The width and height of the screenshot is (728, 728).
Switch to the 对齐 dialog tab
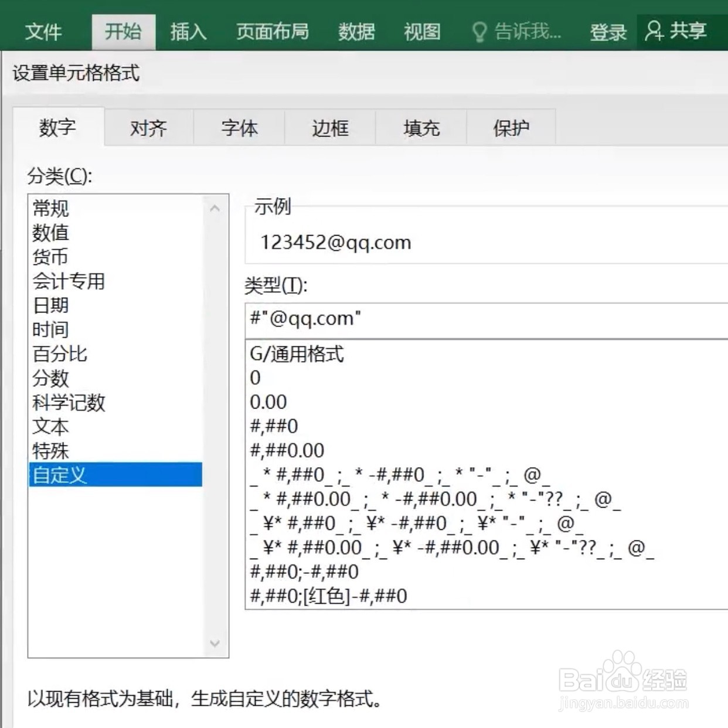[149, 127]
